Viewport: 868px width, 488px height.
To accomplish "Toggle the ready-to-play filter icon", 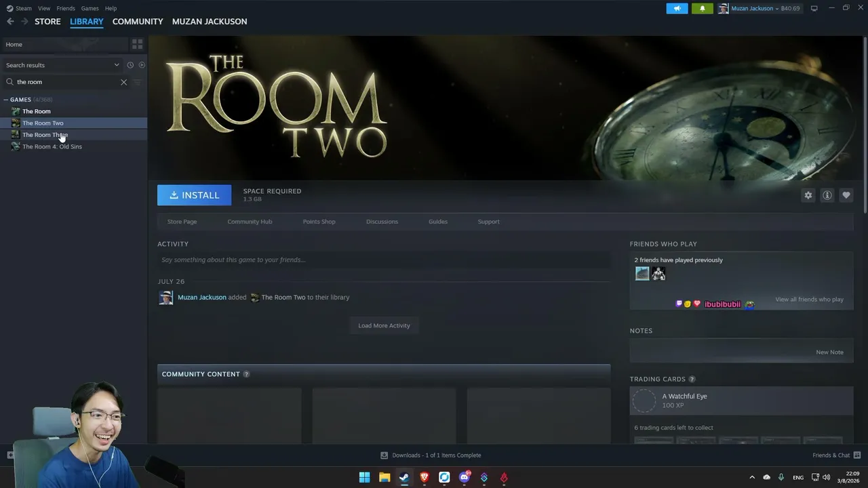I will [x=142, y=65].
